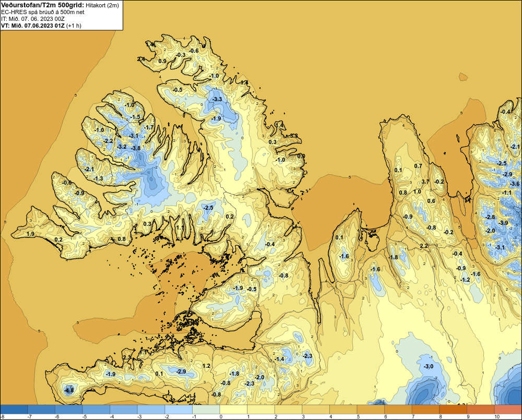The height and width of the screenshot is (420, 522).
Task: Click the 0.6 temperature value
Action: [x=431, y=201]
